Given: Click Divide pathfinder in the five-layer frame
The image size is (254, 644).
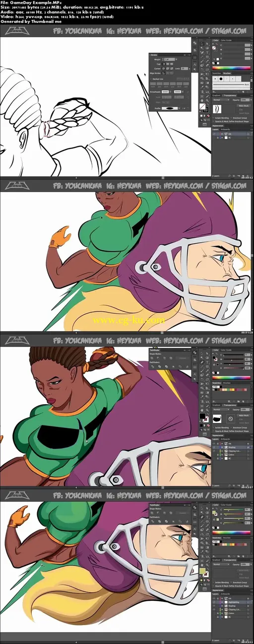Looking at the screenshot, I should [153, 366].
